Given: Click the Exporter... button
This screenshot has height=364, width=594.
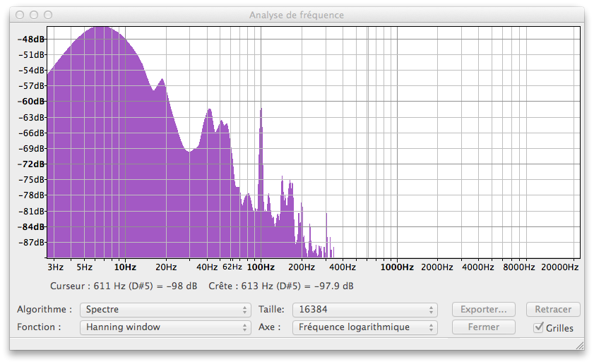Looking at the screenshot, I should [x=483, y=310].
